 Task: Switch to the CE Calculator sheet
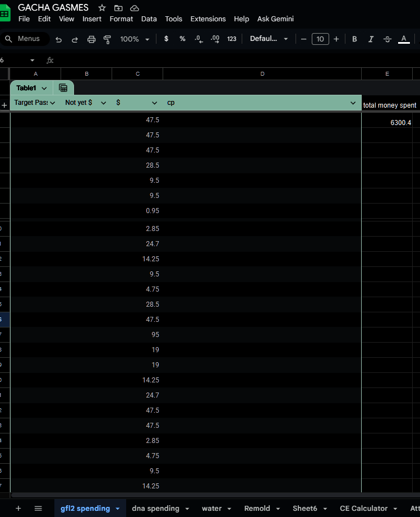pos(363,509)
